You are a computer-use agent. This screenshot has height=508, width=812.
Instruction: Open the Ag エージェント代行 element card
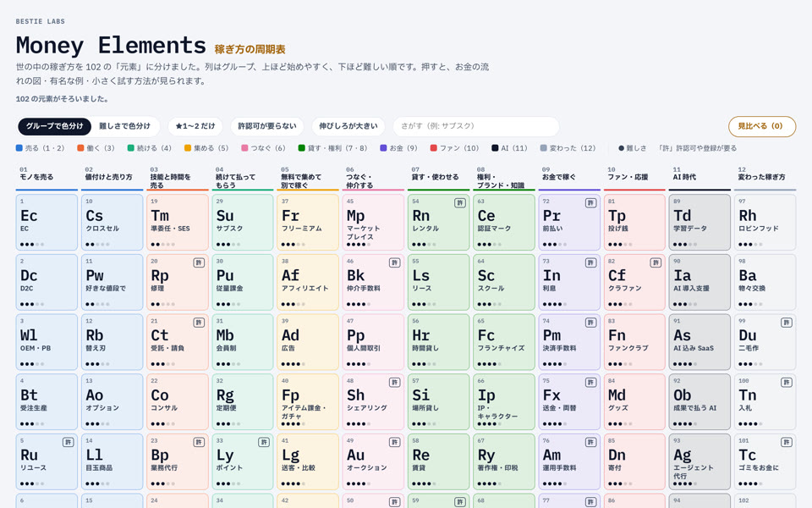point(700,462)
